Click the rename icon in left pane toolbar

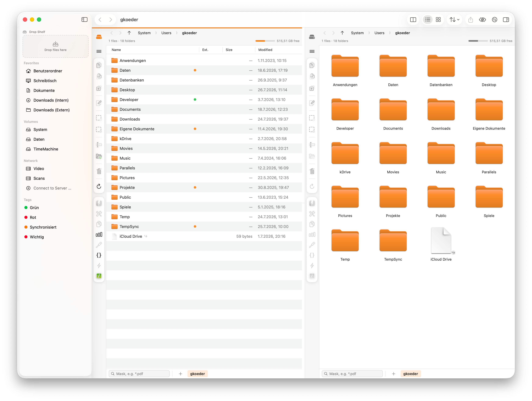(99, 145)
